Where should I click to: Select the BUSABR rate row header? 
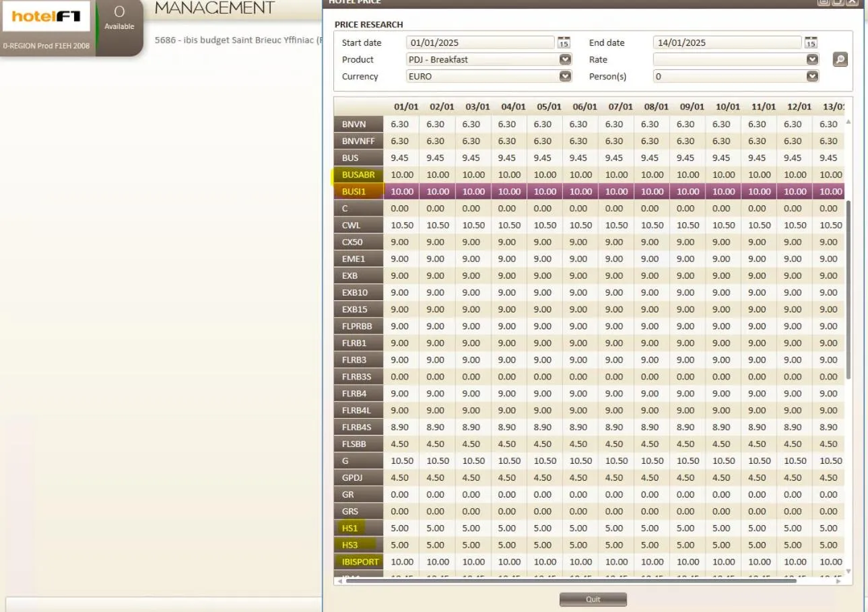coord(358,174)
